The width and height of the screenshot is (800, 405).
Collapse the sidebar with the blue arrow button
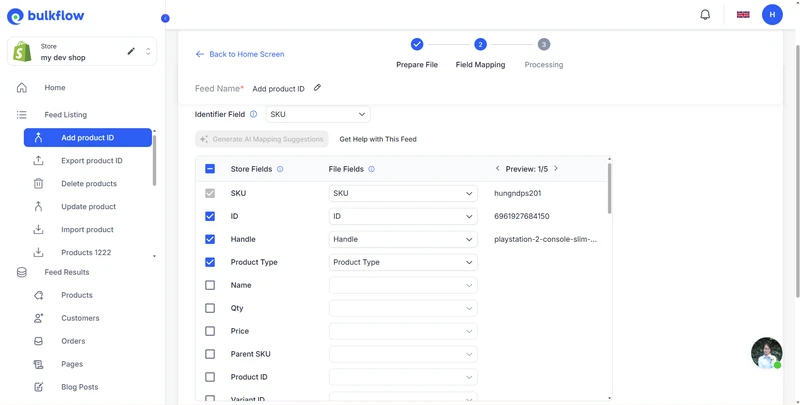coord(165,18)
